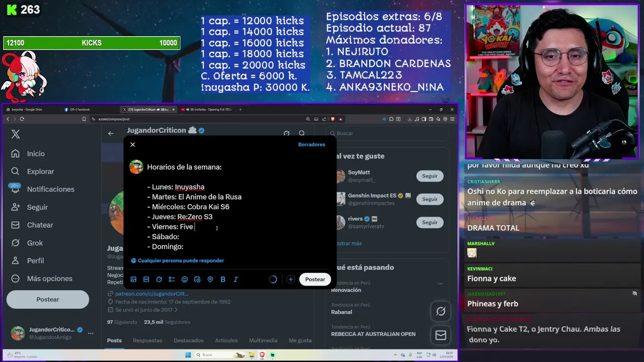Close the compose post dialog
The height and width of the screenshot is (362, 644).
133,145
